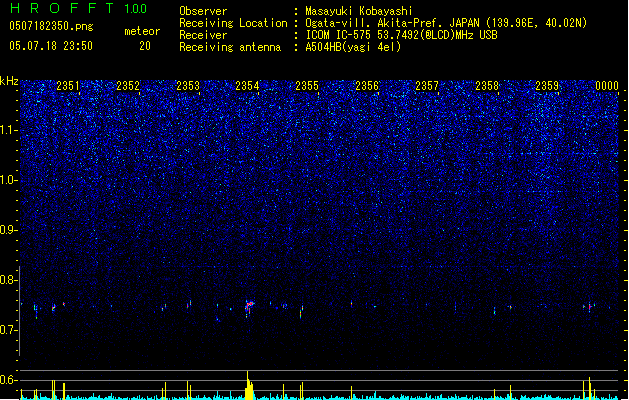Click the 2358 time marker
This screenshot has height=400, width=629.
tap(487, 86)
